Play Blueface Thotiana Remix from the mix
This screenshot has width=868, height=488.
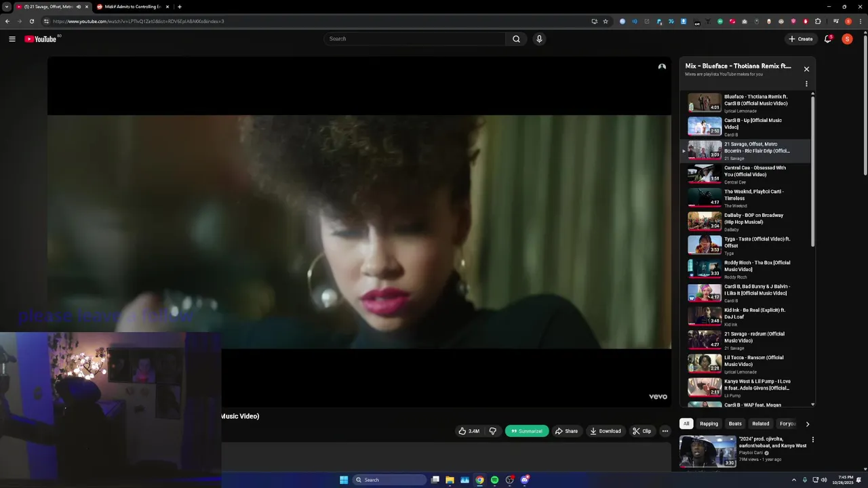coord(746,103)
